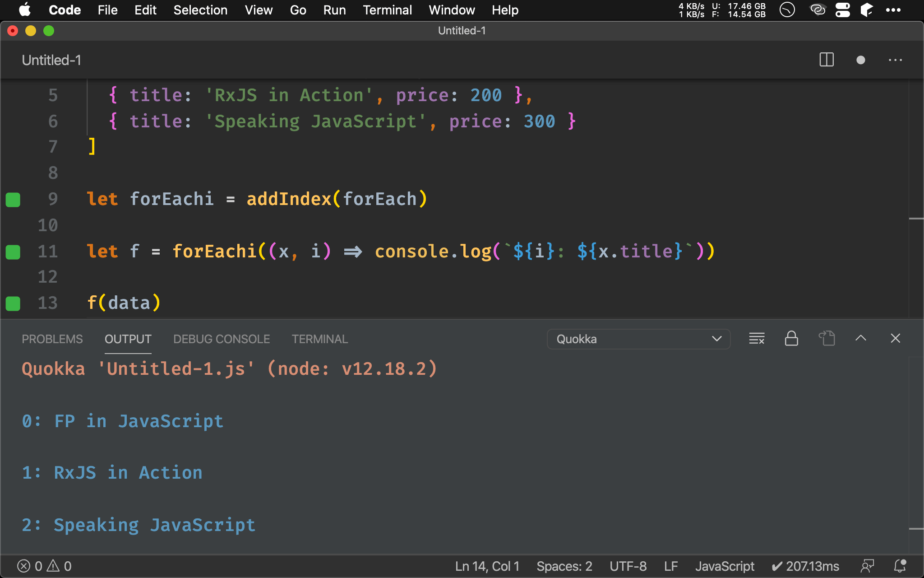The height and width of the screenshot is (578, 924).
Task: Open the feedback icon in status bar
Action: tap(867, 566)
